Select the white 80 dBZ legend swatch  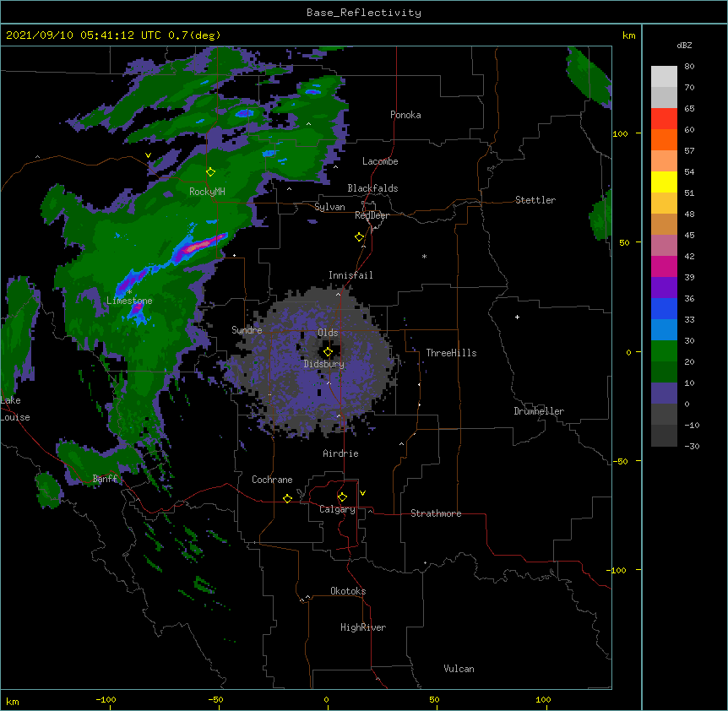pos(664,77)
